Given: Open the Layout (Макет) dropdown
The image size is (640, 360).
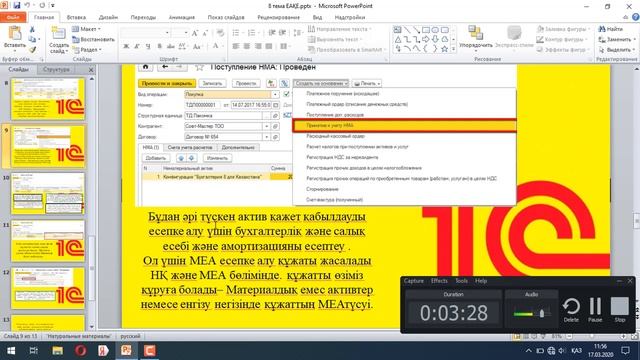Looking at the screenshot, I should tap(86, 29).
